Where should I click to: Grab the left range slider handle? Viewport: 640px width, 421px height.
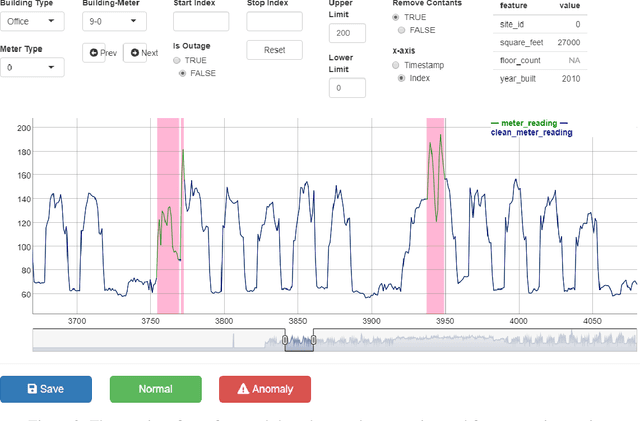coord(285,340)
